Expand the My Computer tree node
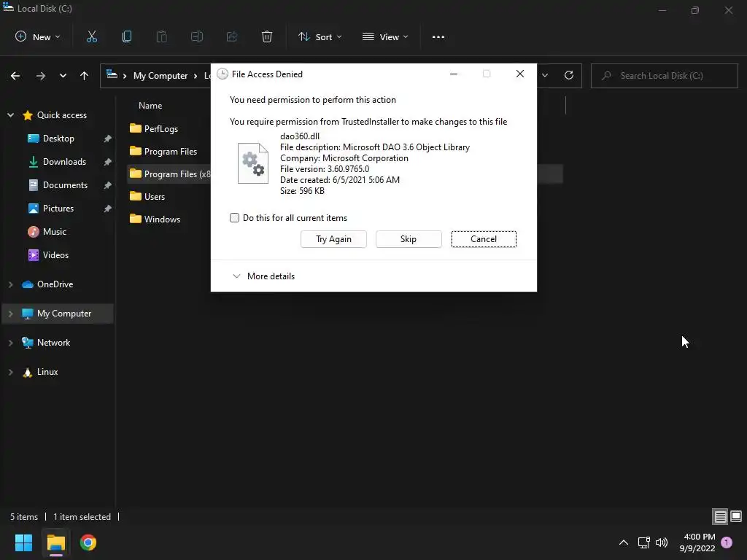This screenshot has width=747, height=560. pyautogui.click(x=10, y=314)
